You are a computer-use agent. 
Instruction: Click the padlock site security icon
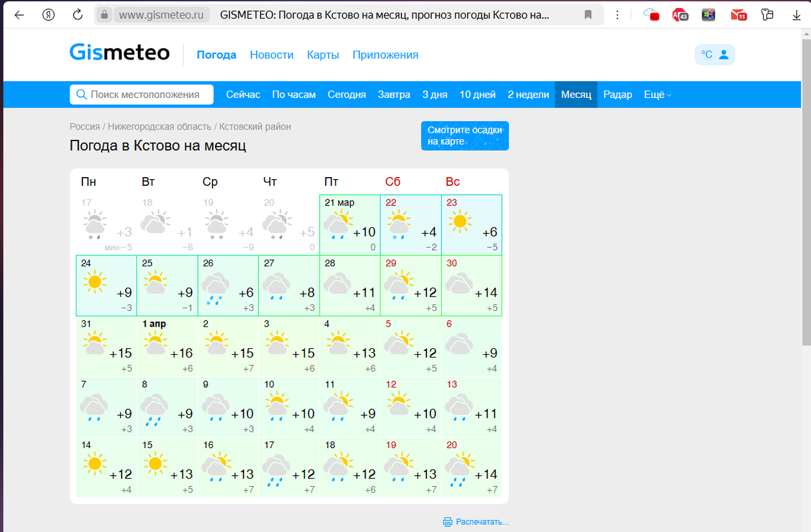point(103,14)
